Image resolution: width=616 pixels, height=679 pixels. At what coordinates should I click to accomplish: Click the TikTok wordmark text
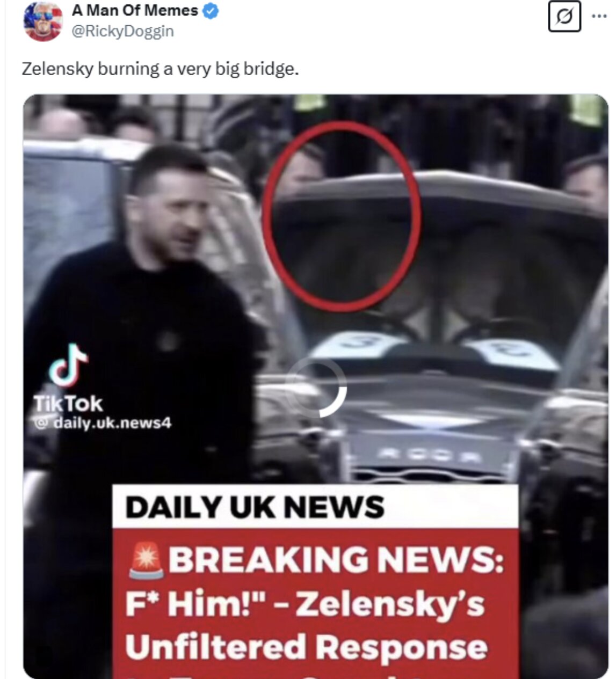coord(68,403)
